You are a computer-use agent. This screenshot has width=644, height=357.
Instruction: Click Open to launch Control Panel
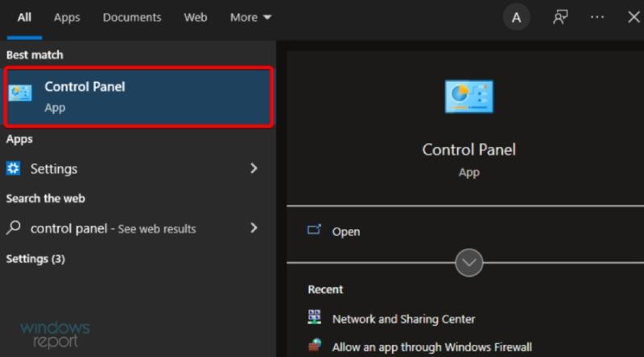point(346,232)
